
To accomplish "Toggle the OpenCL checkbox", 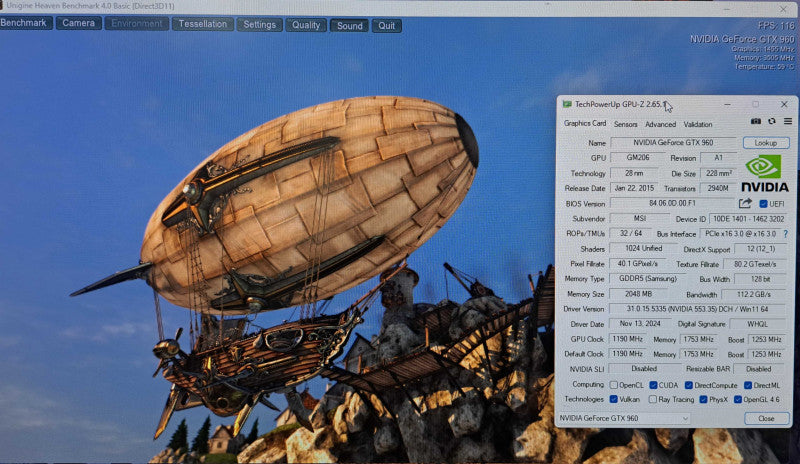I will [x=614, y=385].
